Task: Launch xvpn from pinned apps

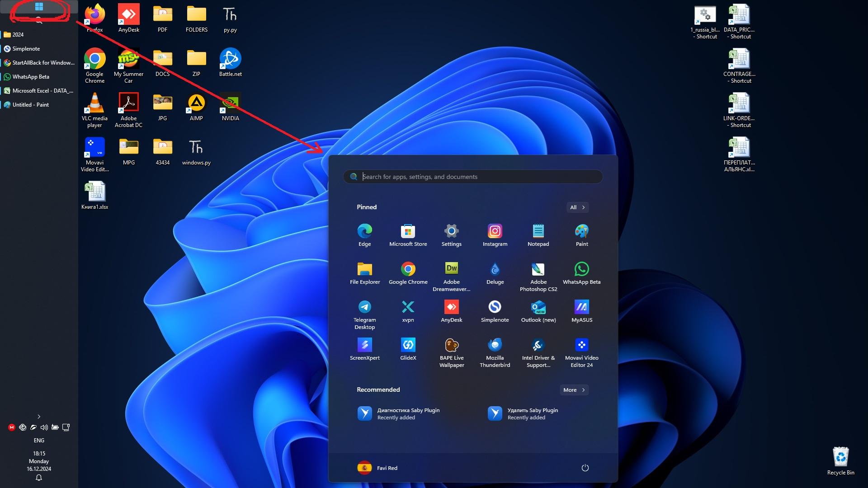Action: [x=408, y=311]
